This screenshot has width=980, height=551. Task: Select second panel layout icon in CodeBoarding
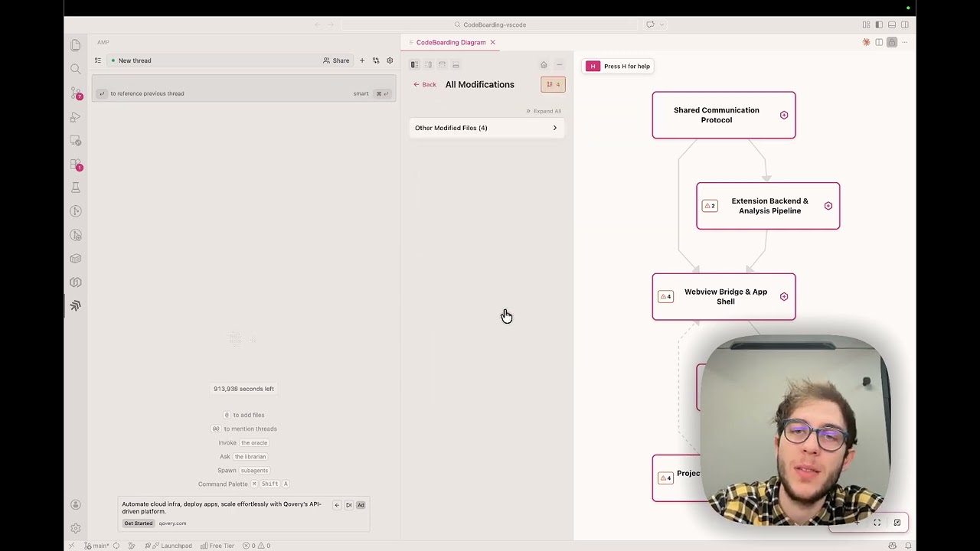tap(429, 65)
